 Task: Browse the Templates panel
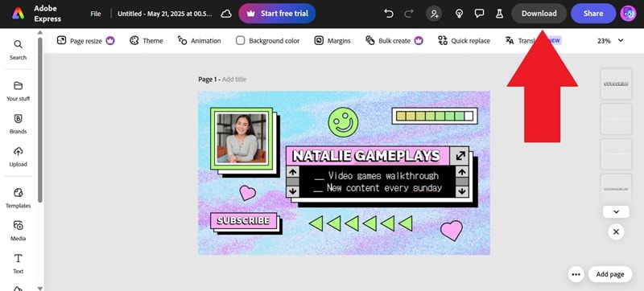pos(18,198)
